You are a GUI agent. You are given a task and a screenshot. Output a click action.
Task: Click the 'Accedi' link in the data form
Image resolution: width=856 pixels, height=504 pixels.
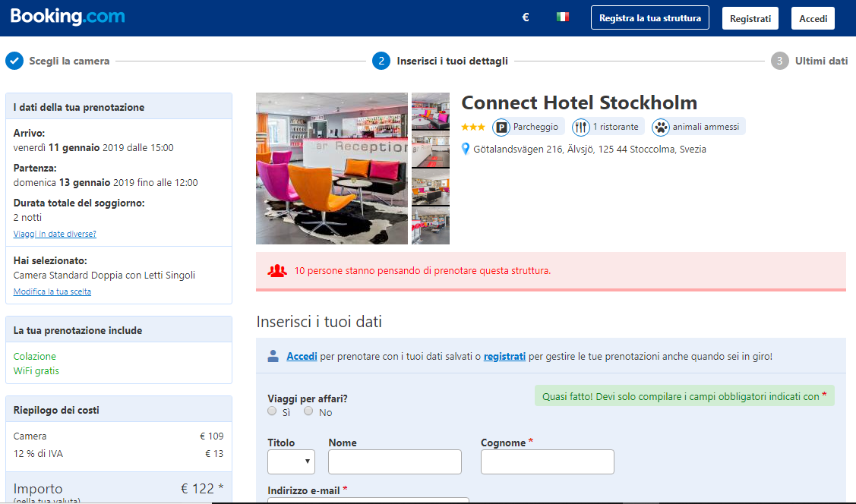click(x=302, y=356)
